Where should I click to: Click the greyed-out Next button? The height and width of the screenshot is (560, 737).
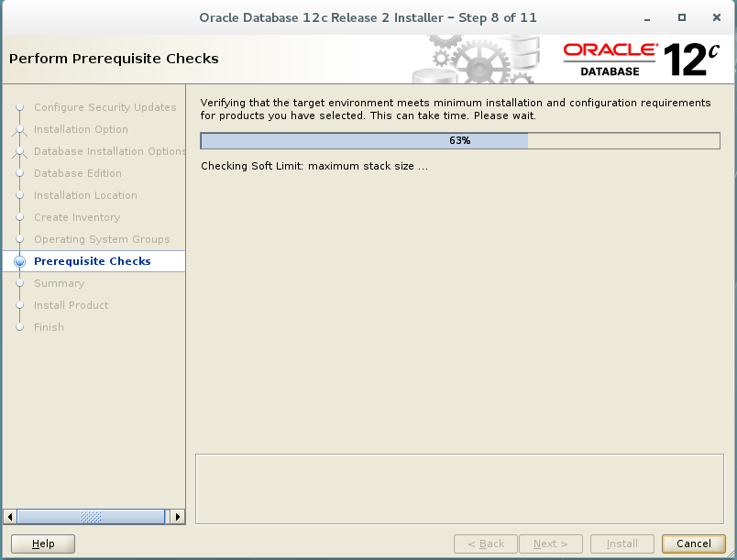pyautogui.click(x=550, y=544)
